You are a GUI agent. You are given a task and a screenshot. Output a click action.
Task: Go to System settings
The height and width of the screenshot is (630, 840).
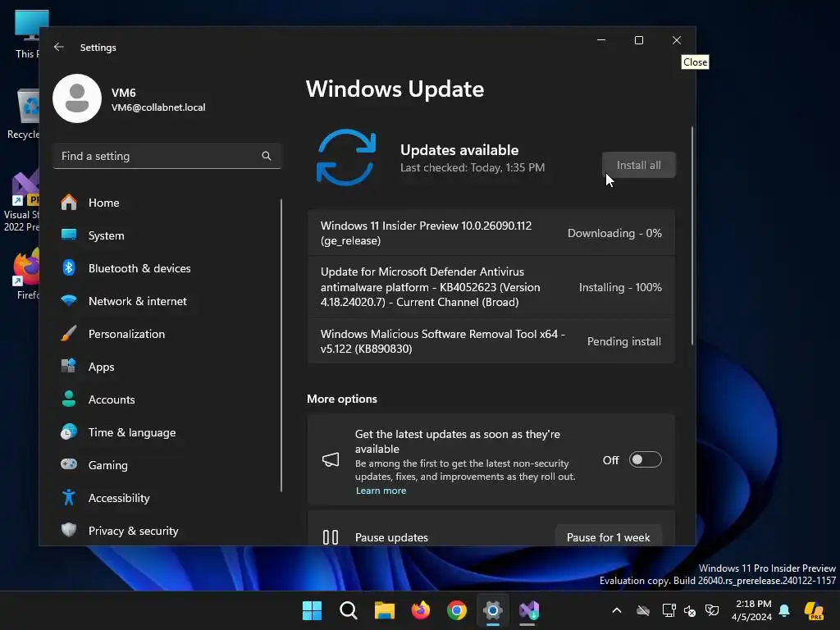click(x=169, y=235)
